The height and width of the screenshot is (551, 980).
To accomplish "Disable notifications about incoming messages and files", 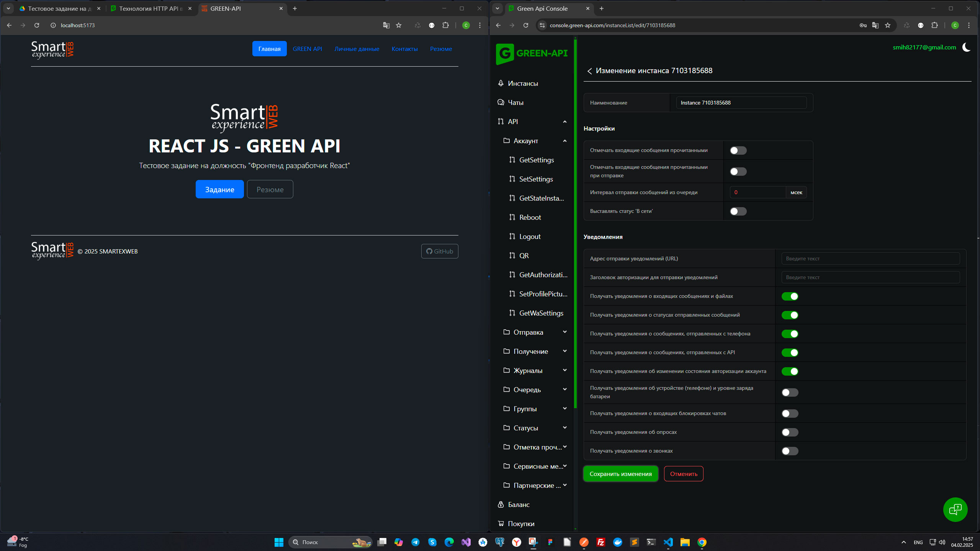I will tap(790, 296).
